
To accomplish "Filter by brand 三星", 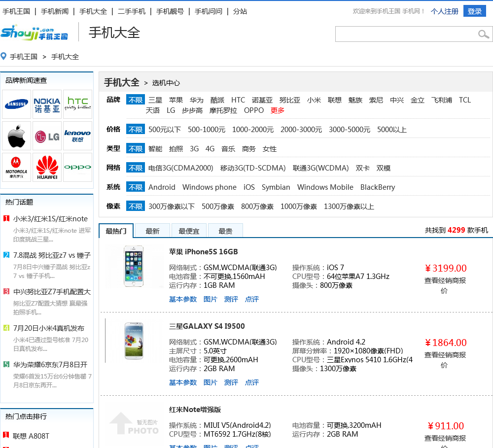I will (x=155, y=100).
